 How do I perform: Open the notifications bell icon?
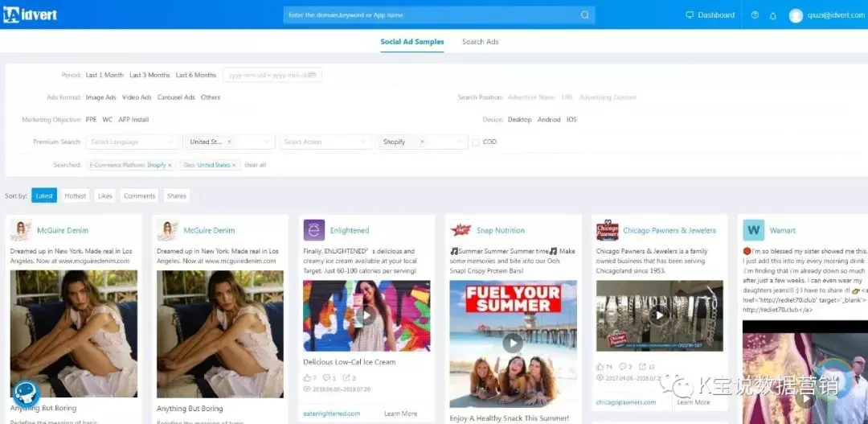coord(773,15)
